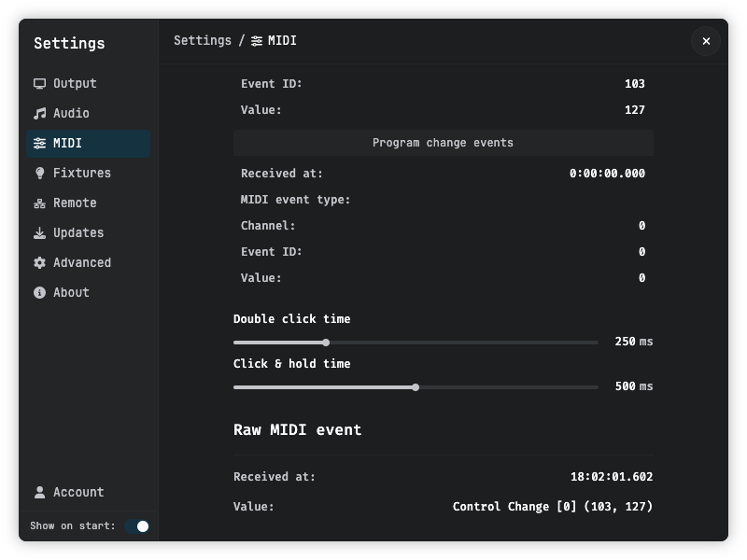Click the Double click time slider handle
This screenshot has height=560, width=747.
click(326, 343)
